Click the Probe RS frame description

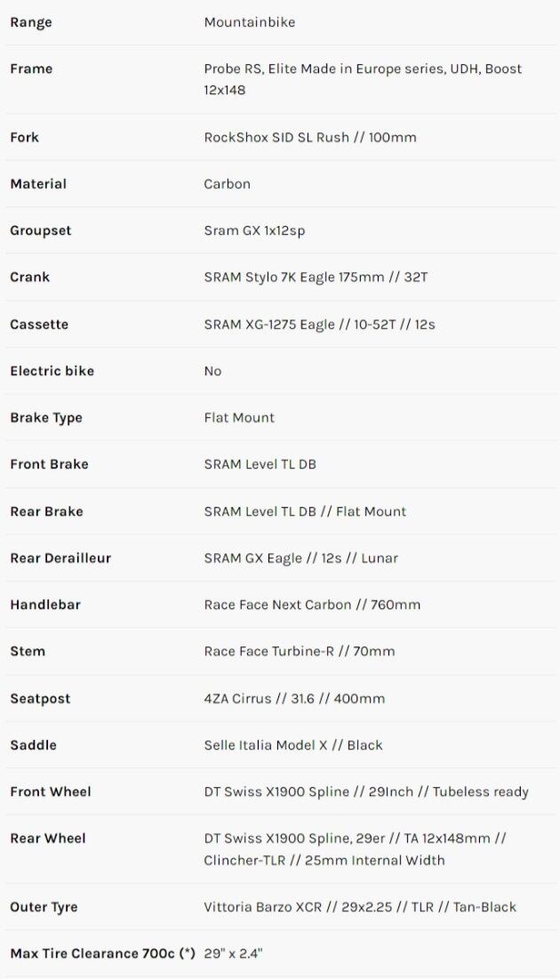click(363, 79)
